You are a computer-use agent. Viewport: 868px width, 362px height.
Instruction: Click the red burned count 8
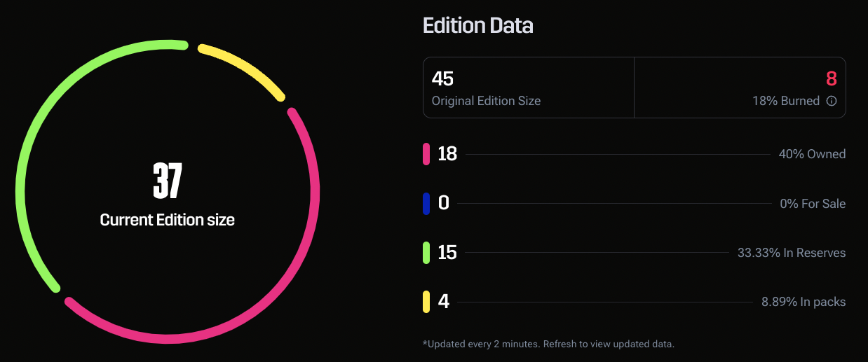pos(832,78)
